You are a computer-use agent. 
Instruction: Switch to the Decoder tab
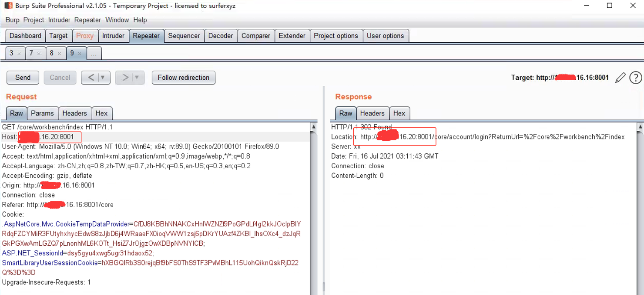(x=221, y=36)
